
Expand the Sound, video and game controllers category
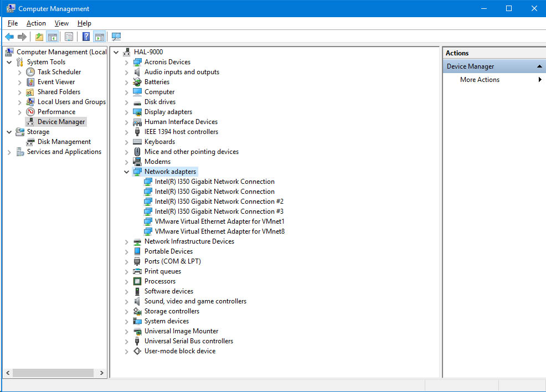[x=126, y=302]
